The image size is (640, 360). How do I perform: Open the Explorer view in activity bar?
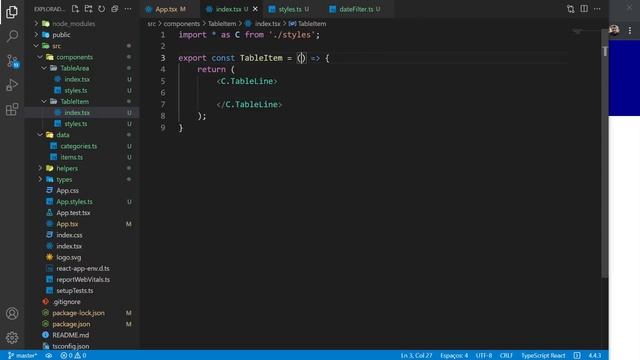12,12
